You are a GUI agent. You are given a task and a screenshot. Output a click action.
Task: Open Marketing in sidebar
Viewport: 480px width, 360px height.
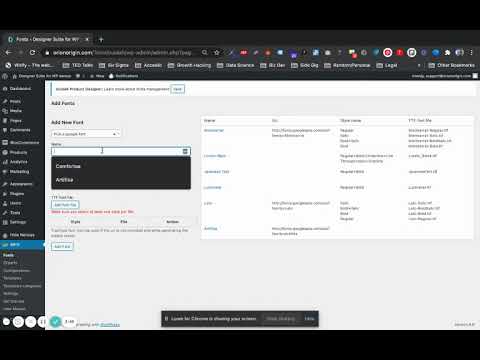(x=19, y=172)
